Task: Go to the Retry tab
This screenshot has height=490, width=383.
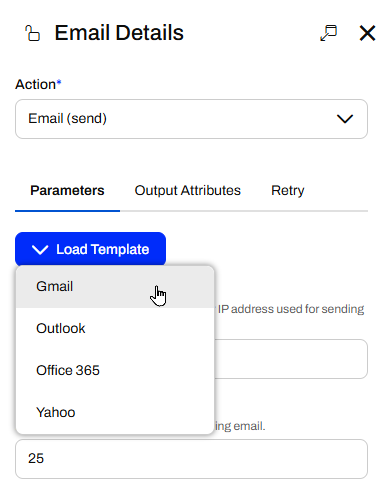Action: pyautogui.click(x=288, y=191)
